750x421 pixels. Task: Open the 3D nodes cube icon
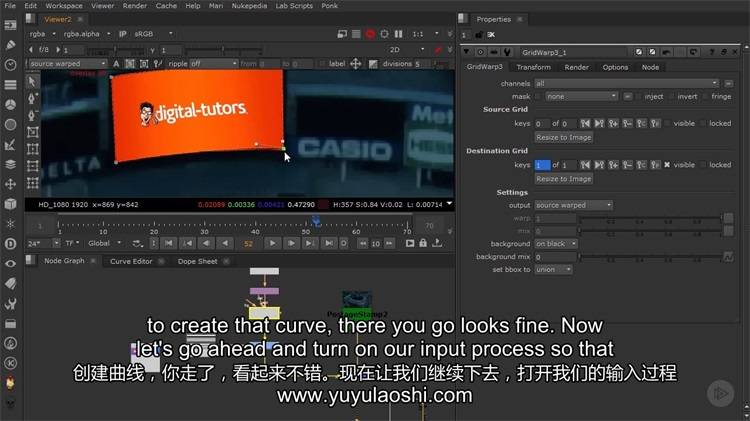coord(10,204)
